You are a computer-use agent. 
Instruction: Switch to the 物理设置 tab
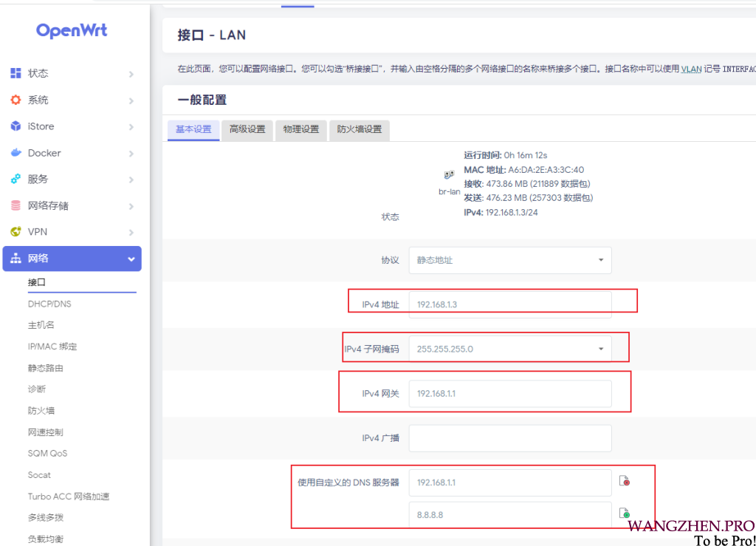pyautogui.click(x=301, y=129)
